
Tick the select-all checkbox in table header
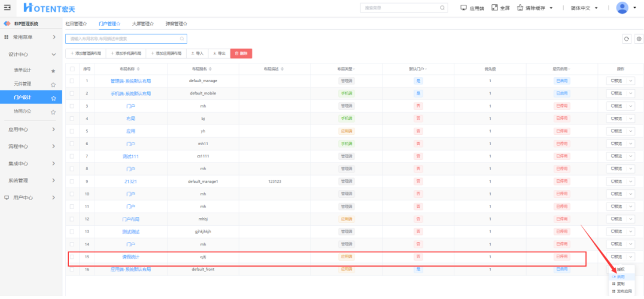[72, 69]
